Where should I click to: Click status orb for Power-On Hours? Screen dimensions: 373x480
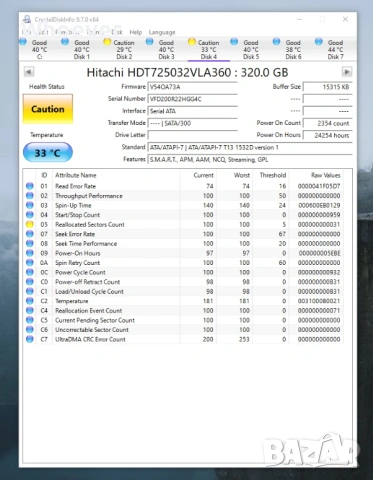click(x=30, y=253)
